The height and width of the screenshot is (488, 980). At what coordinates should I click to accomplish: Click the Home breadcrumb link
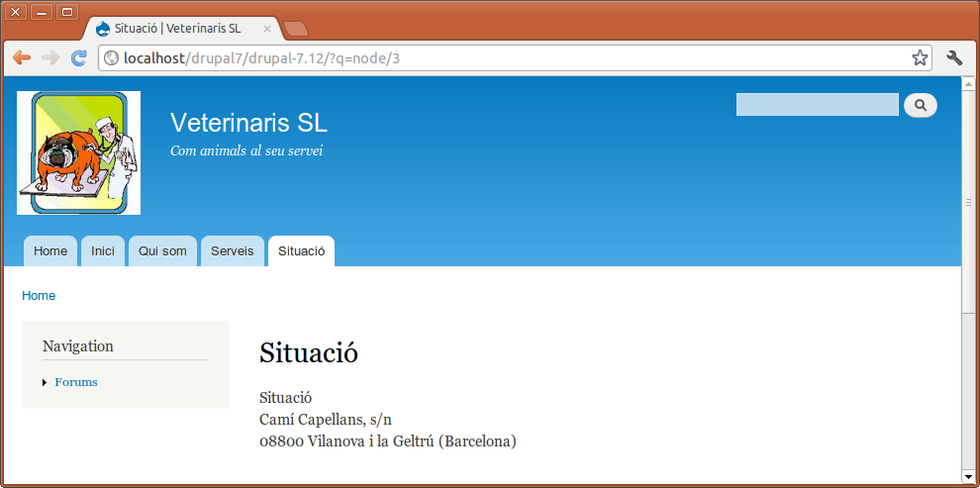pyautogui.click(x=39, y=296)
